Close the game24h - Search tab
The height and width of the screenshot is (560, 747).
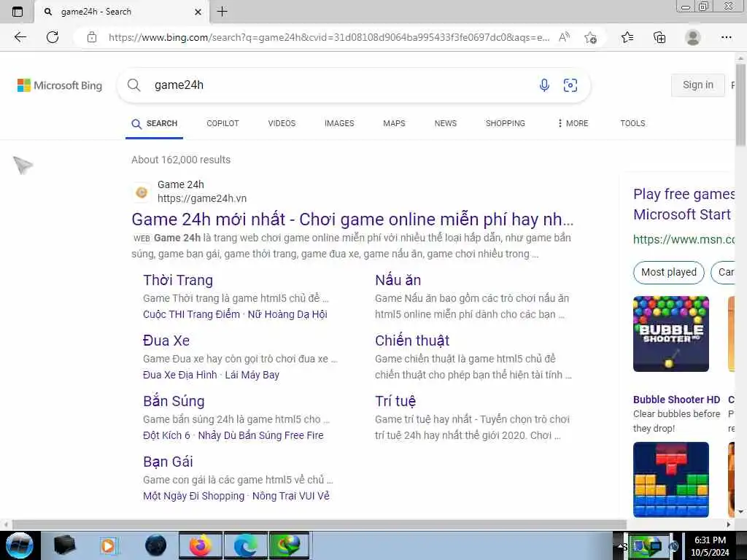click(x=198, y=12)
